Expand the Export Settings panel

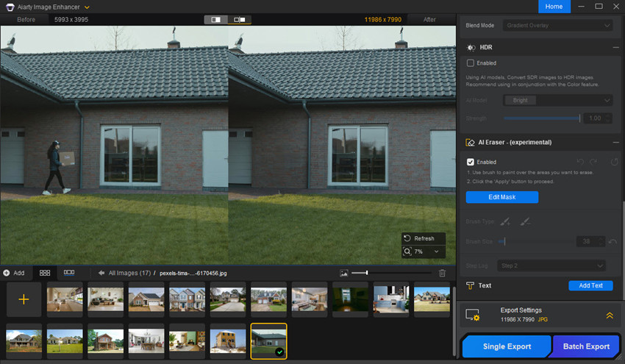[610, 315]
